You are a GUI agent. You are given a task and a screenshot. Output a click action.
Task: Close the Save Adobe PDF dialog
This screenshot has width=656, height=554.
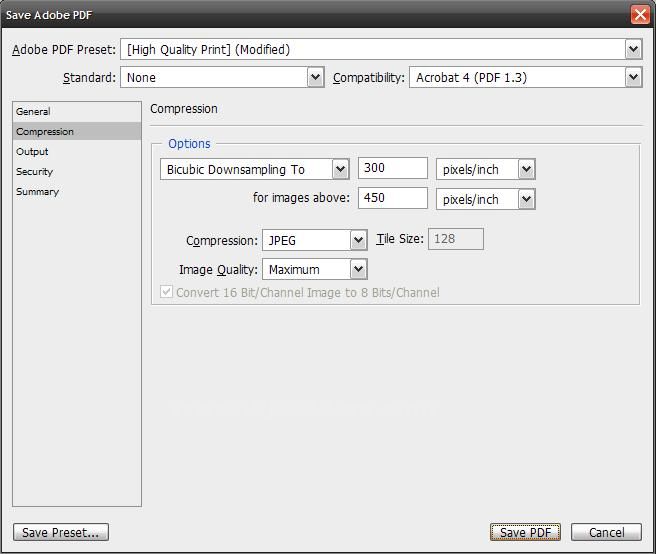pyautogui.click(x=640, y=15)
